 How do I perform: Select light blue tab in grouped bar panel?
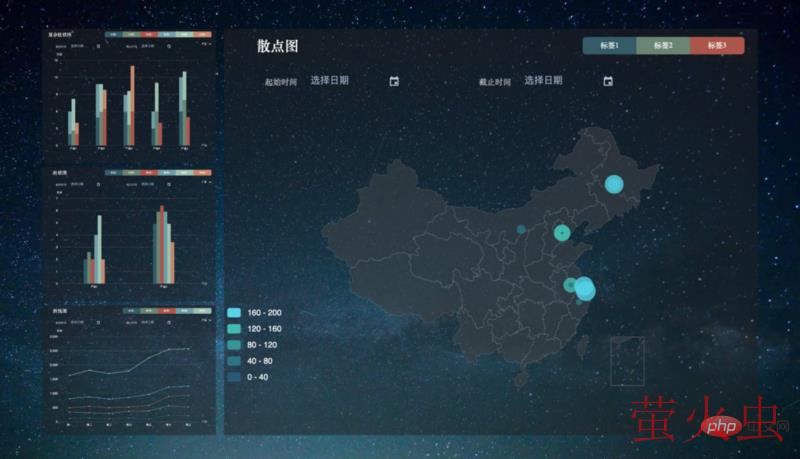coord(167,172)
